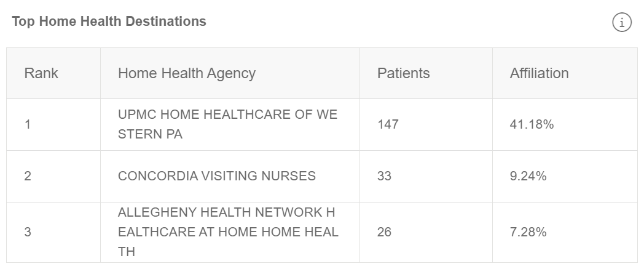
Task: Open Concordia Visiting Nurses entry
Action: coord(216,176)
